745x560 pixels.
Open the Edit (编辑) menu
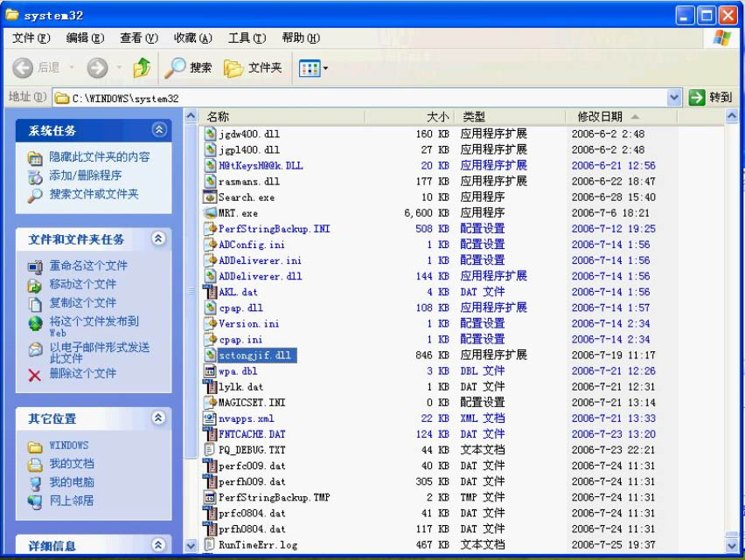[x=85, y=38]
